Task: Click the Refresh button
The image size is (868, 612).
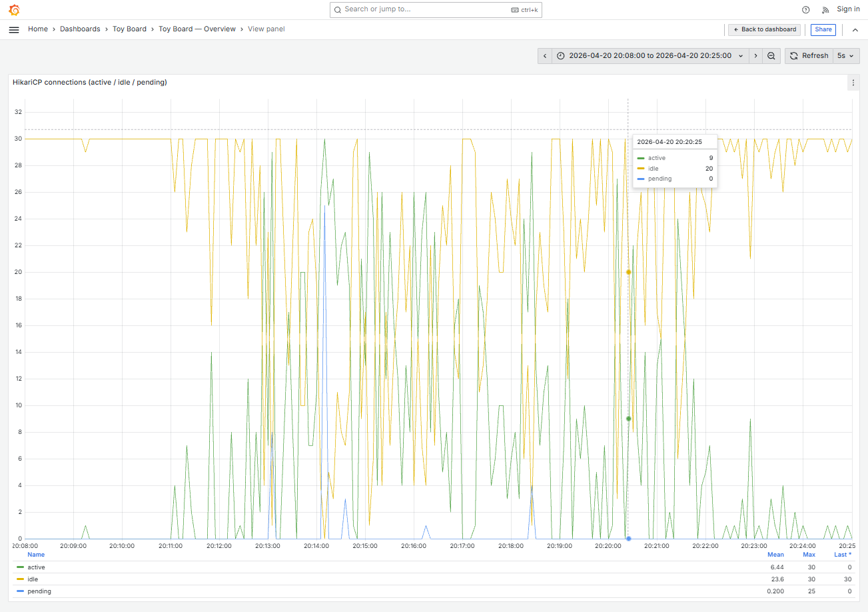Action: pyautogui.click(x=809, y=56)
